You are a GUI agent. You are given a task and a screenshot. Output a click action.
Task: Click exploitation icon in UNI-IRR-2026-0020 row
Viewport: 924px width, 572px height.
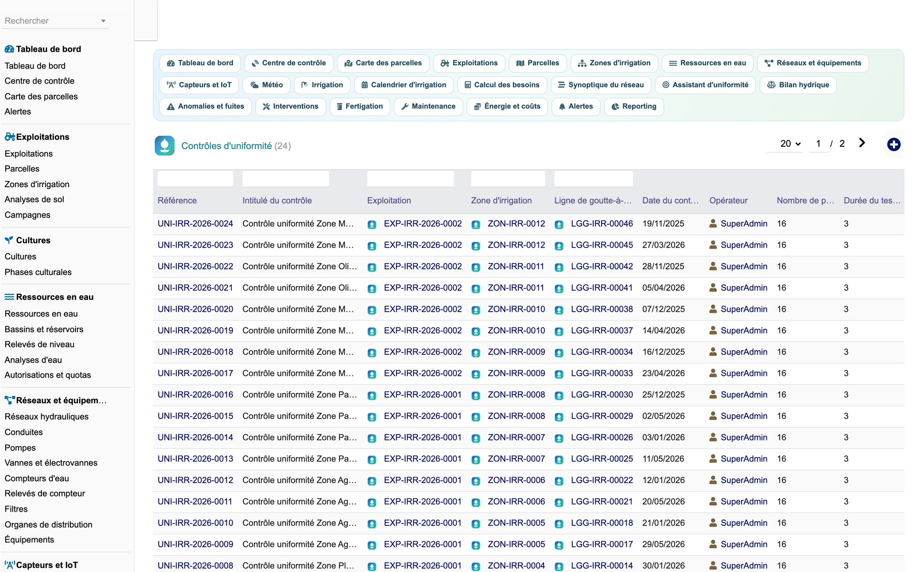pos(372,310)
